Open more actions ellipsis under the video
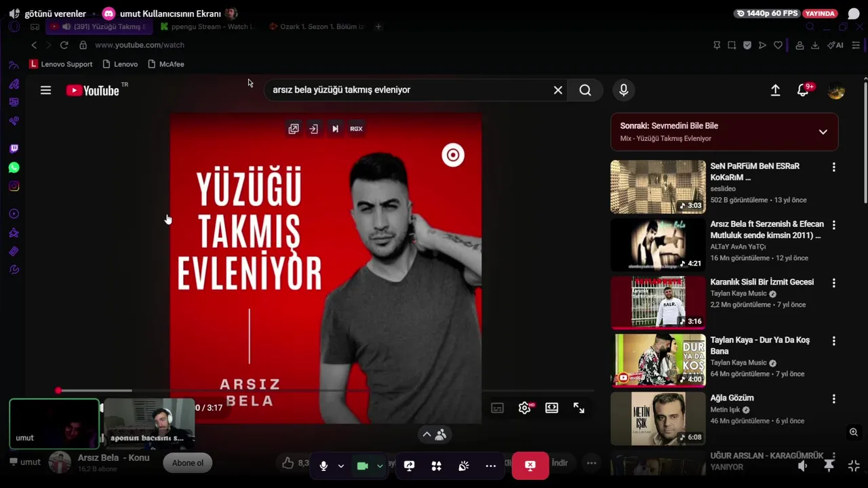 pos(591,463)
